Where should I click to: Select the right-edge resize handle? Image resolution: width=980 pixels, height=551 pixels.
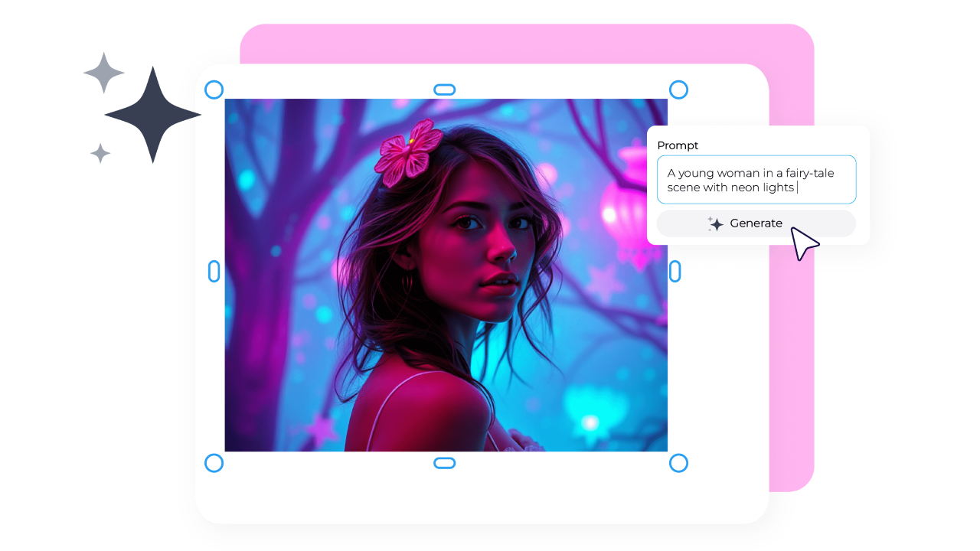[x=675, y=272]
